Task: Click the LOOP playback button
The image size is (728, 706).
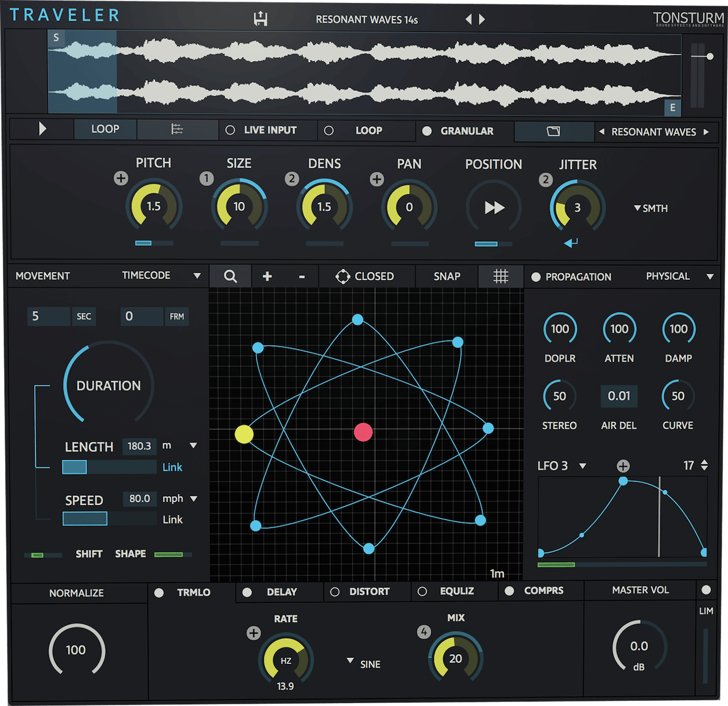Action: tap(105, 129)
